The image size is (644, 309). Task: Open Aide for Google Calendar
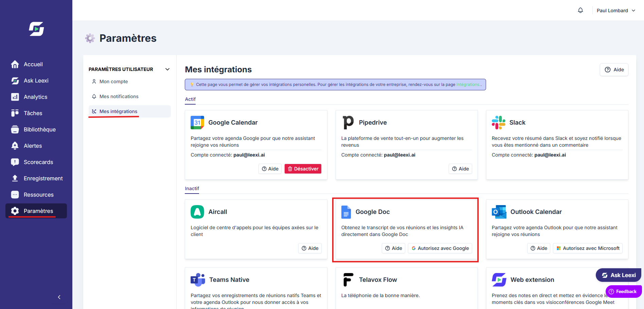(x=270, y=169)
